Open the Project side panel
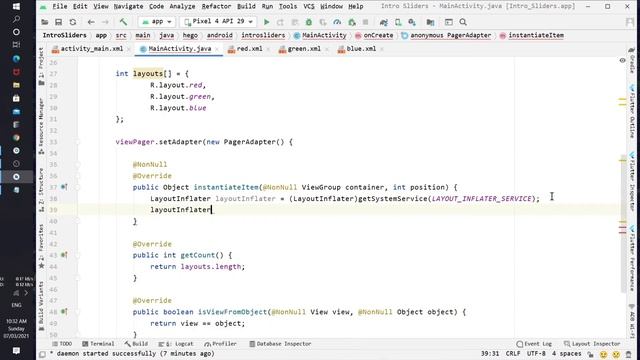Viewport: 640px width, 360px height. 41,66
